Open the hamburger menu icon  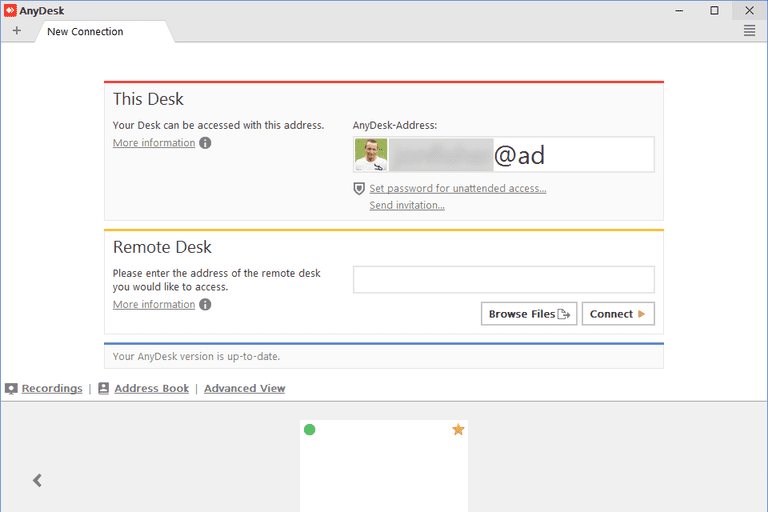click(749, 31)
